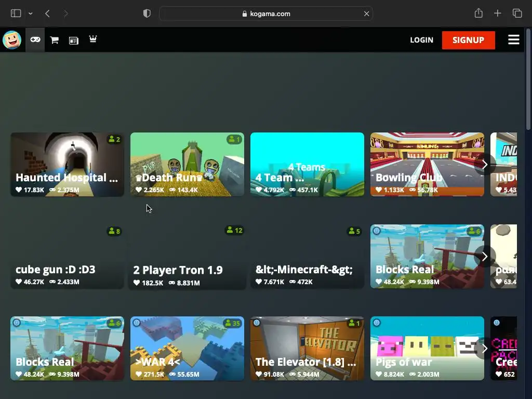Viewport: 532px width, 399px height.
Task: Go back in Safari
Action: coord(47,14)
